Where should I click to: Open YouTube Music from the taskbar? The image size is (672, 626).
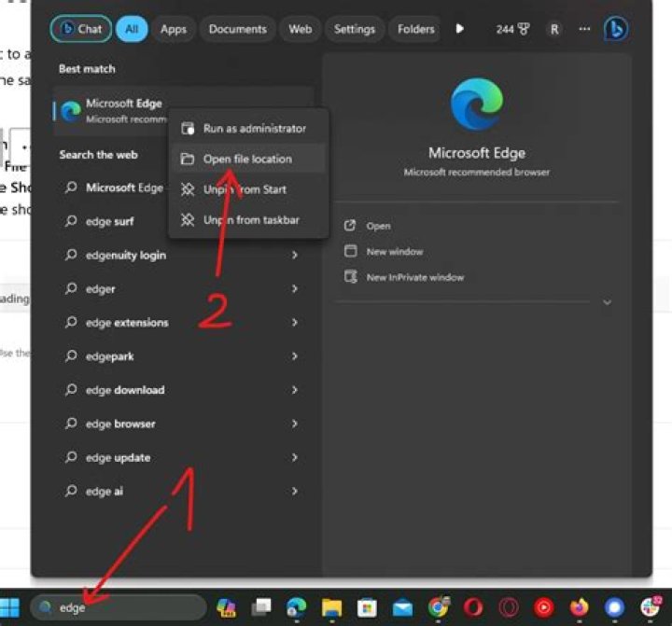click(544, 607)
